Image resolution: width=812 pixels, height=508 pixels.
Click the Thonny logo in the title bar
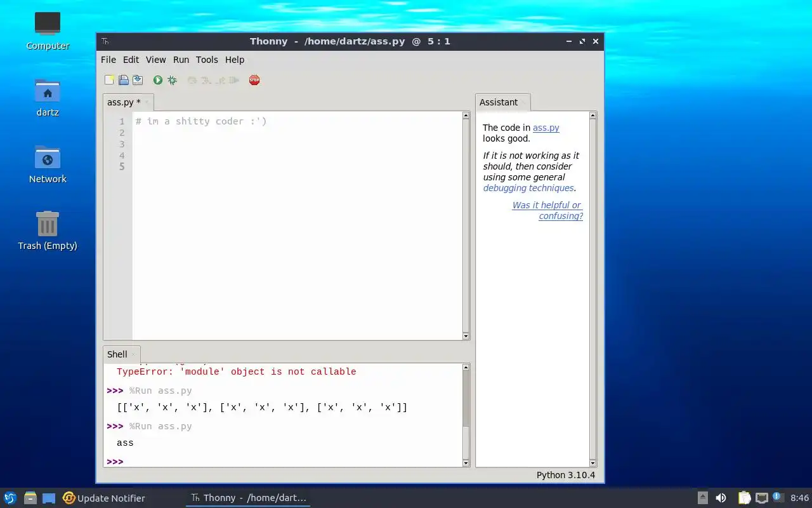tap(105, 41)
